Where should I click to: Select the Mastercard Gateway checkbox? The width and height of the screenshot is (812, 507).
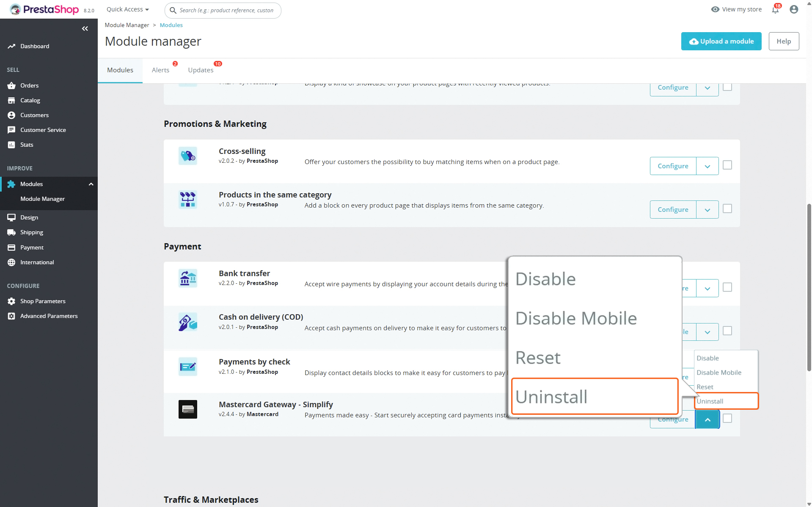[727, 418]
